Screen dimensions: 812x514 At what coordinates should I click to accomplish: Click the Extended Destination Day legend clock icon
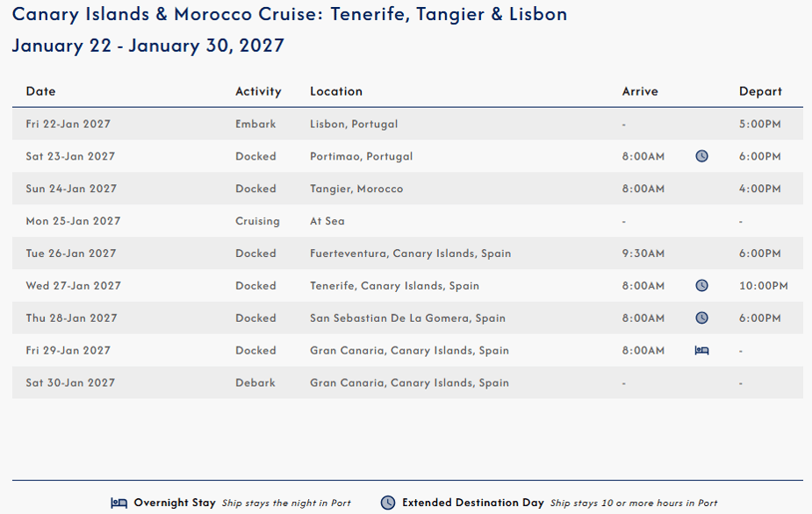[x=388, y=503]
